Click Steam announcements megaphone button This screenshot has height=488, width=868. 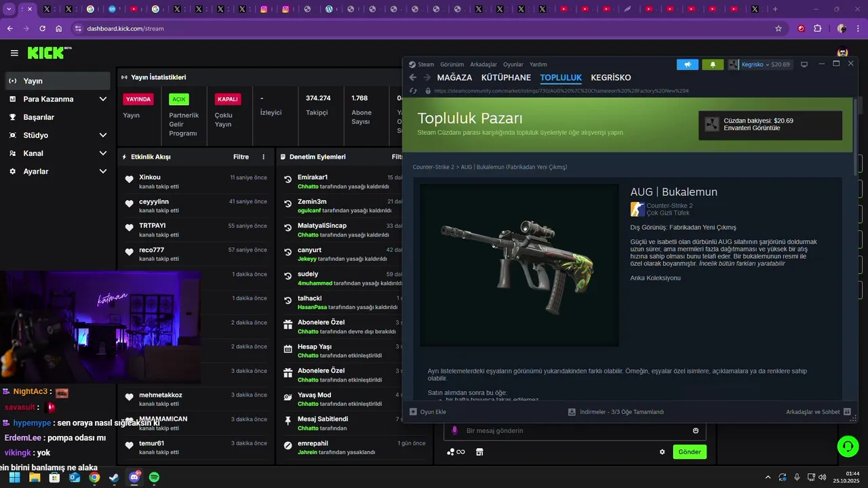(x=688, y=64)
